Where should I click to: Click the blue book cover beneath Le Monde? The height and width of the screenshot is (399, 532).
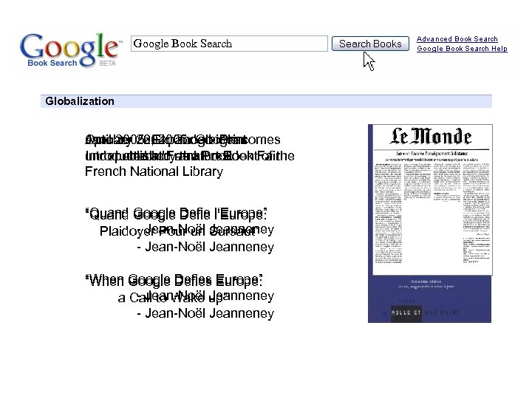point(429,299)
